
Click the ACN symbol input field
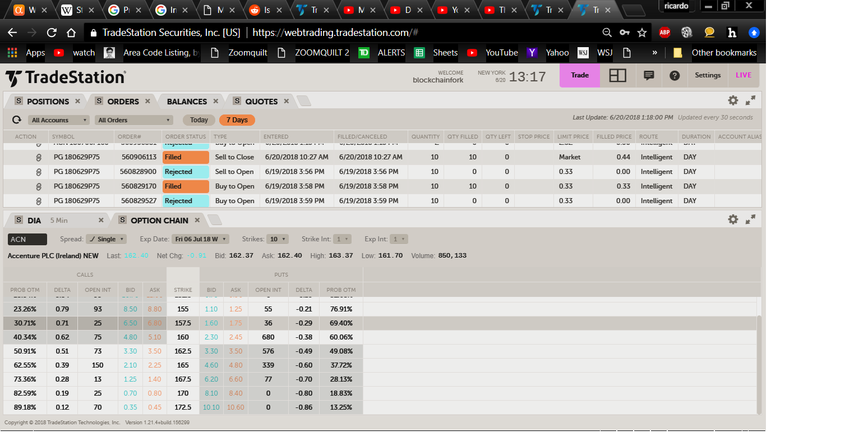click(27, 239)
